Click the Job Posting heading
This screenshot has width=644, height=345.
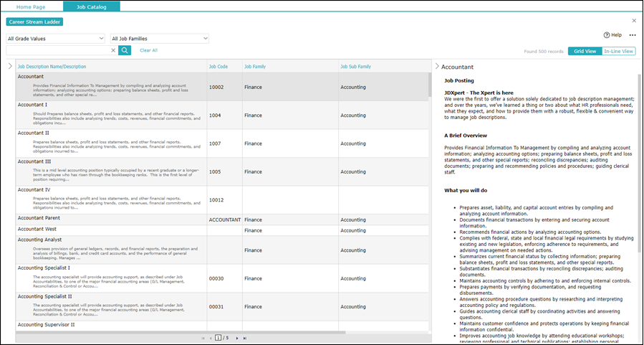458,80
